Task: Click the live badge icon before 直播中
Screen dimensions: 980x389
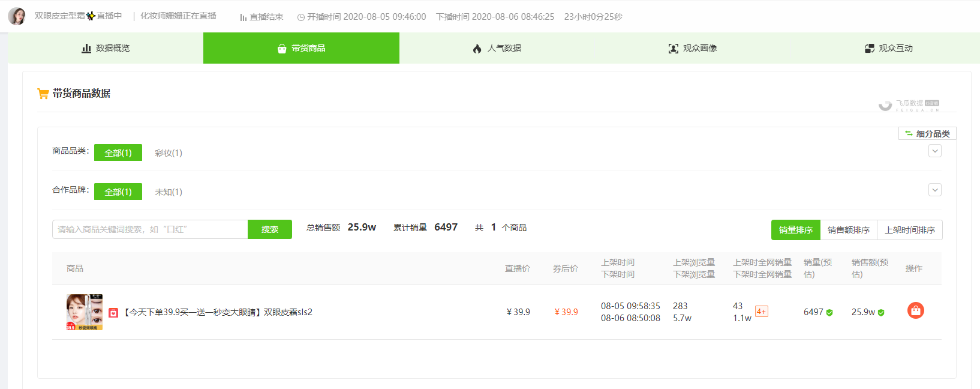Action: [91, 16]
